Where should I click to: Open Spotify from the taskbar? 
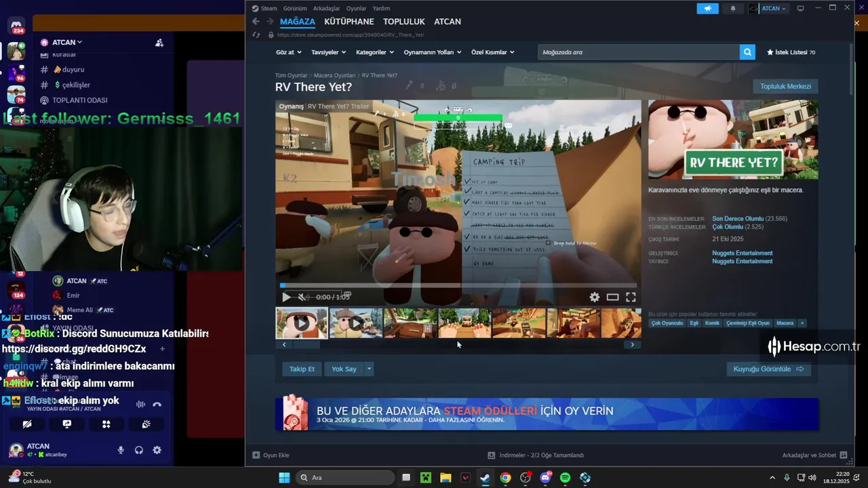tap(565, 477)
